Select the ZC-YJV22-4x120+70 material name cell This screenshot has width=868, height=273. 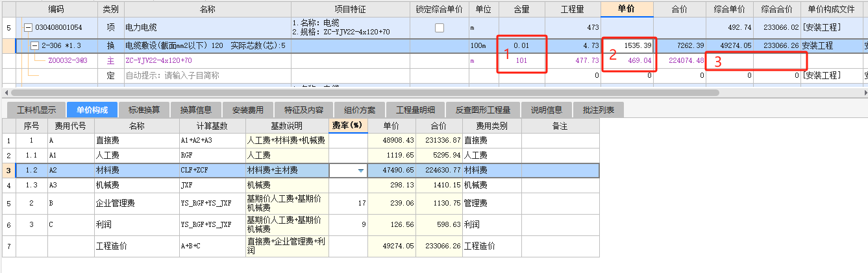tap(207, 60)
